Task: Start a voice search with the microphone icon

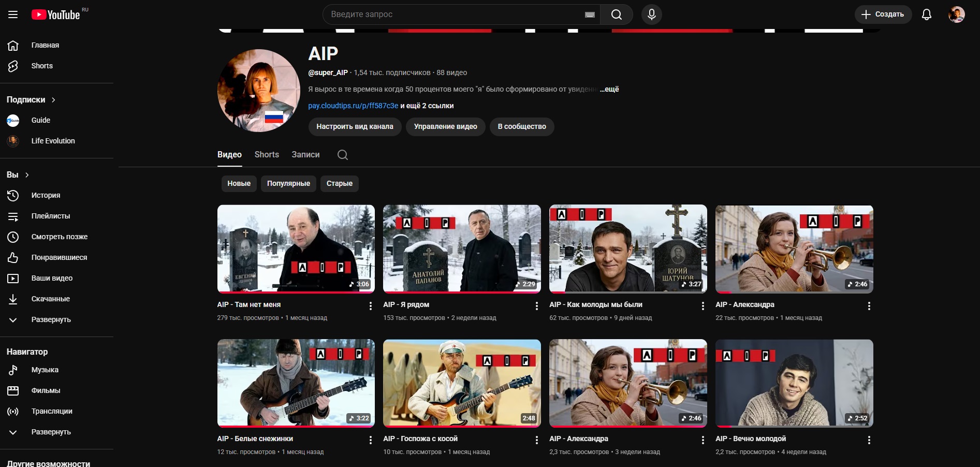Action: coord(651,14)
